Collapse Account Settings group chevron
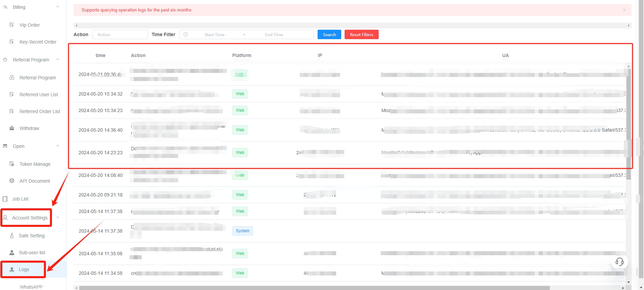Image resolution: width=644 pixels, height=290 pixels. click(58, 217)
